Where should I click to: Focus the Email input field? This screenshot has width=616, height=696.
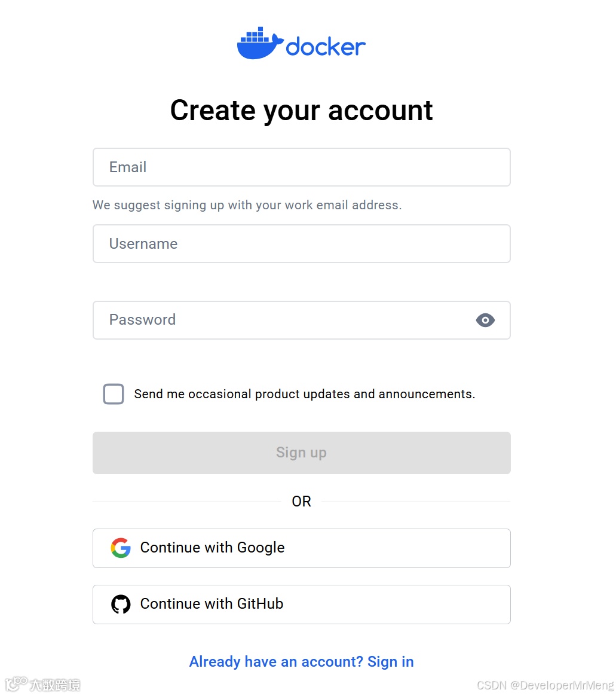click(x=301, y=167)
